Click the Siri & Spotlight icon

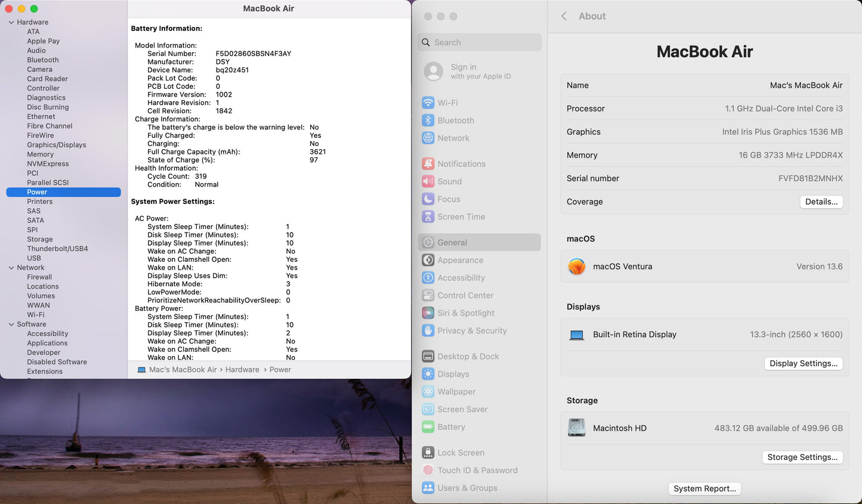(428, 313)
